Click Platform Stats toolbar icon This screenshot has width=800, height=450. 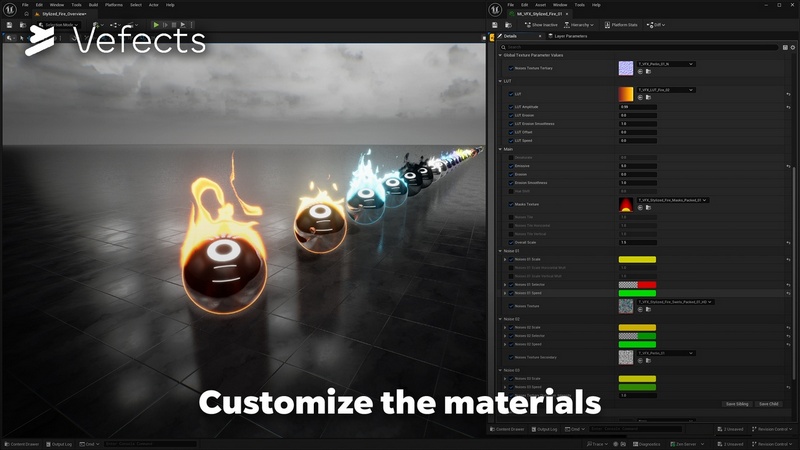(626, 24)
